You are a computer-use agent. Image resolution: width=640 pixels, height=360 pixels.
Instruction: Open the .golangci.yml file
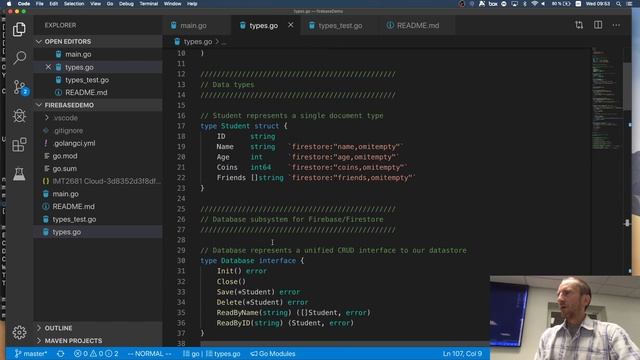click(x=98, y=143)
